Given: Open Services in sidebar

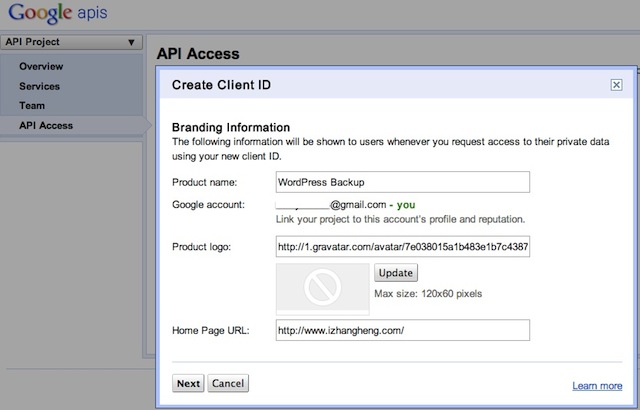Looking at the screenshot, I should tap(39, 86).
